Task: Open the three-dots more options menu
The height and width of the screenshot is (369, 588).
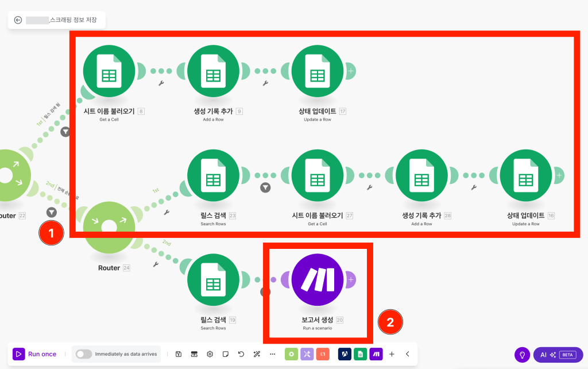Action: click(x=272, y=354)
